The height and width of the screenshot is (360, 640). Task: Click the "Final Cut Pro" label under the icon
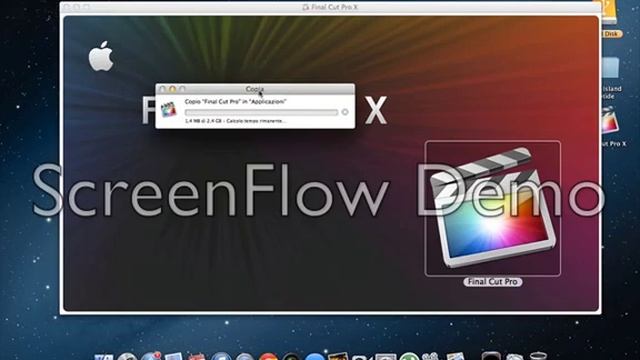(x=493, y=282)
